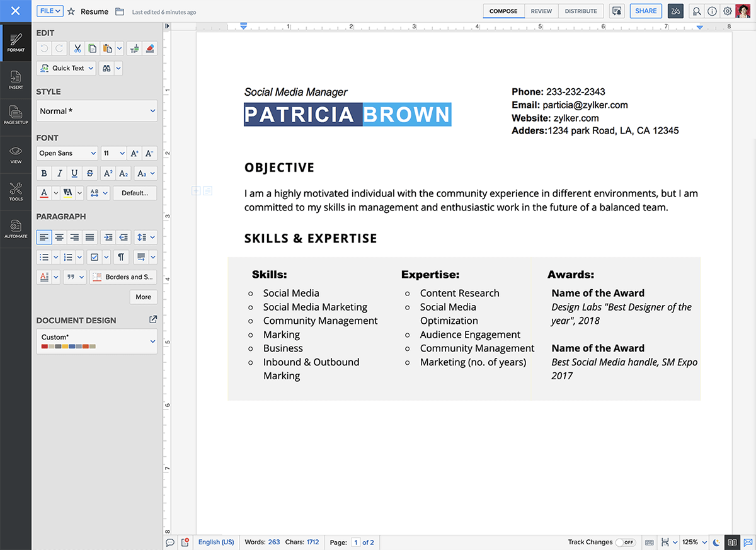Image resolution: width=756 pixels, height=550 pixels.
Task: Toggle strikethrough formatting
Action: point(90,173)
